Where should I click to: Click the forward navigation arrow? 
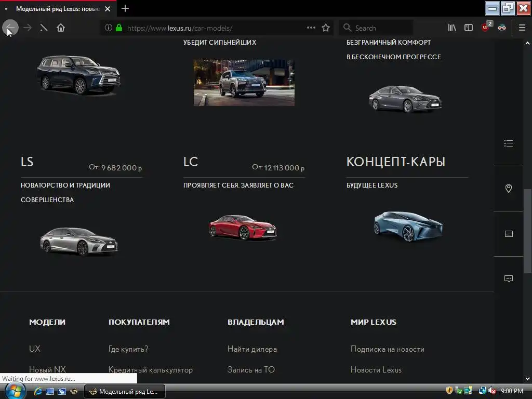(x=28, y=28)
